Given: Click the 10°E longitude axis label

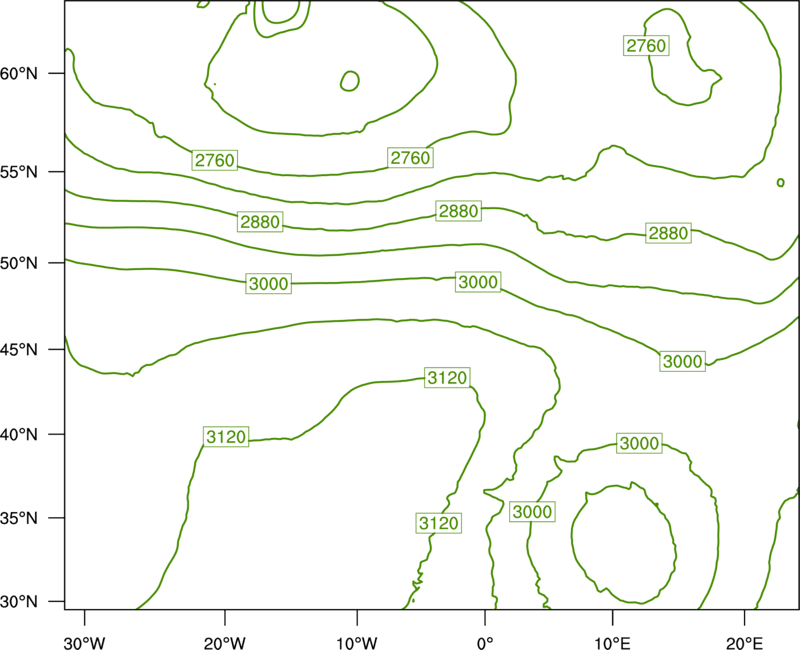Looking at the screenshot, I should pos(612,643).
